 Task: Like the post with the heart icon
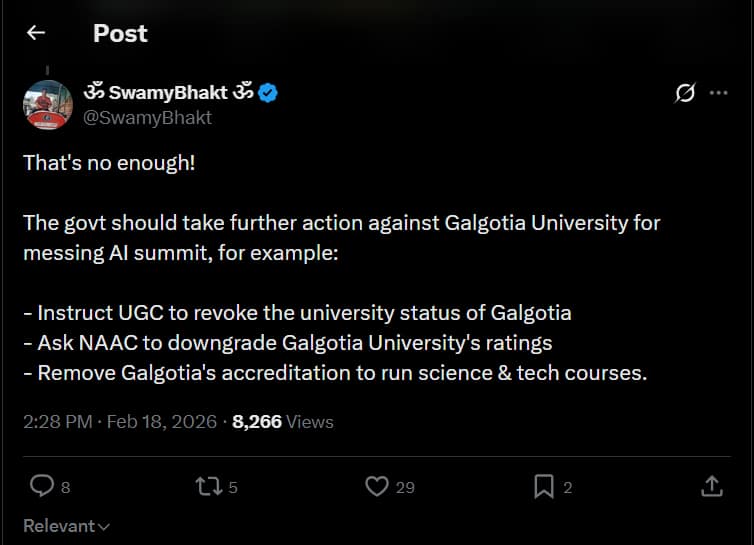[x=376, y=486]
